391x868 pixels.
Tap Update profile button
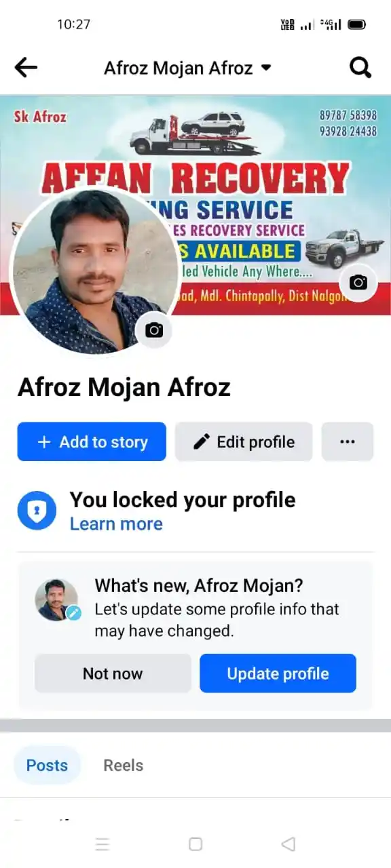click(278, 673)
